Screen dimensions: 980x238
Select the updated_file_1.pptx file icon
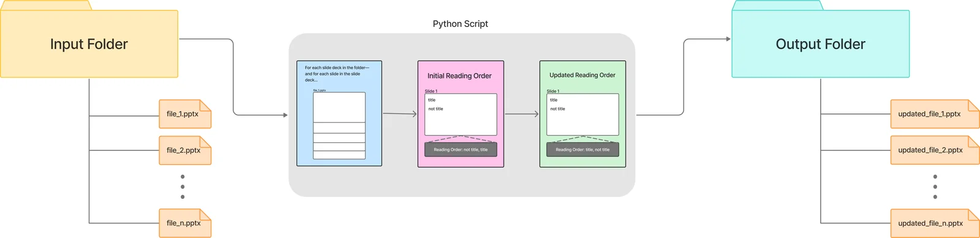coord(935,114)
